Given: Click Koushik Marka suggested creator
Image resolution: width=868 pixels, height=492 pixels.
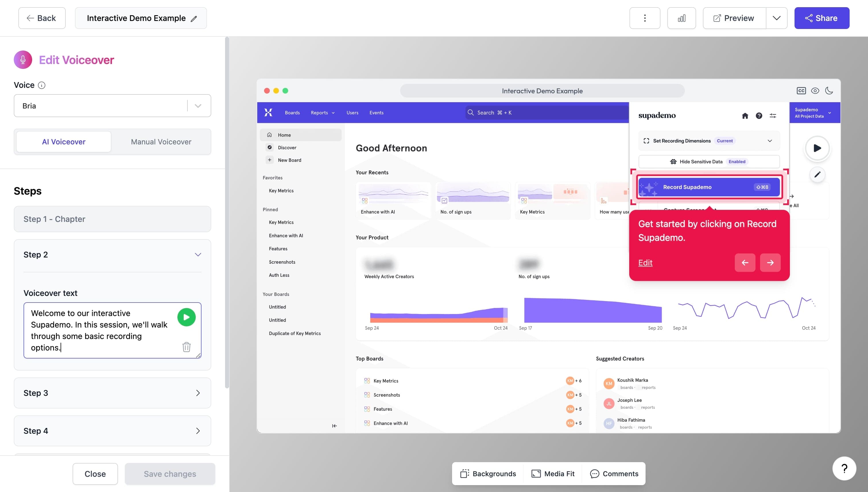Looking at the screenshot, I should (633, 380).
